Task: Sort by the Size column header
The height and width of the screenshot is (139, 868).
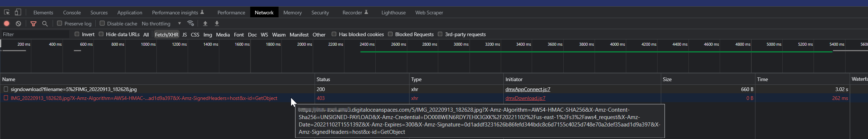Action: click(x=708, y=79)
